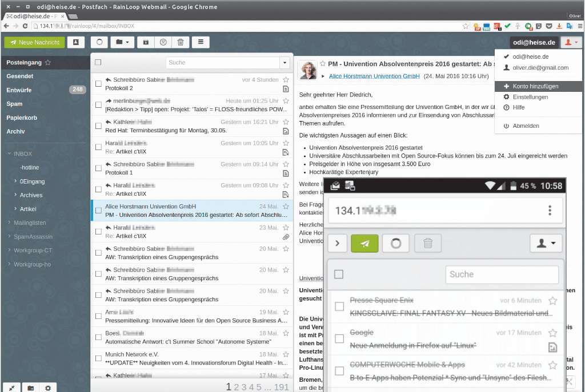Screen dimensions: 585x392
Task: Star the Protokoll 2 message
Action: 286,79
